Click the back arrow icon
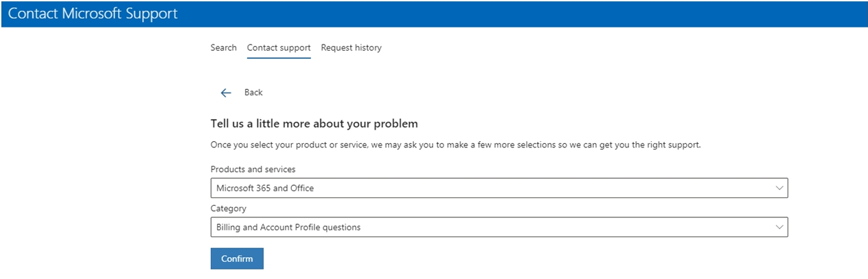868x279 pixels. pyautogui.click(x=225, y=93)
